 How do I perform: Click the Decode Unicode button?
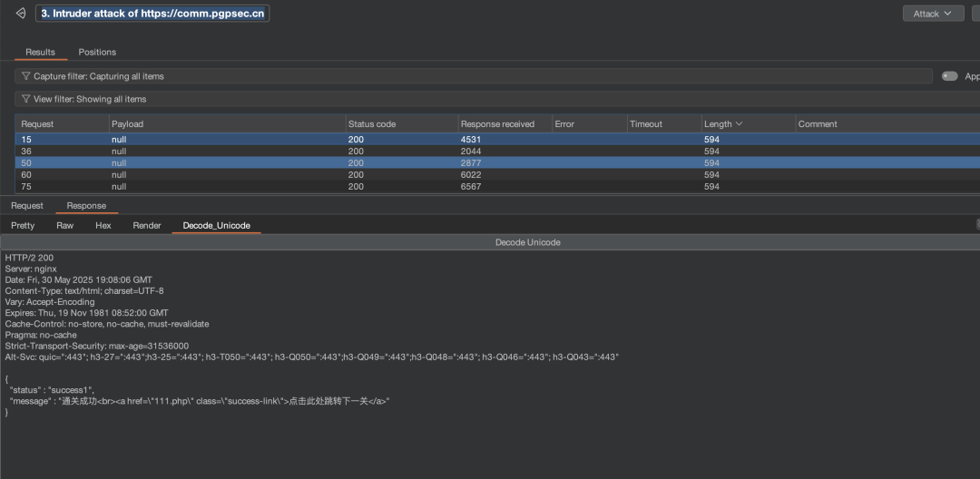click(527, 242)
